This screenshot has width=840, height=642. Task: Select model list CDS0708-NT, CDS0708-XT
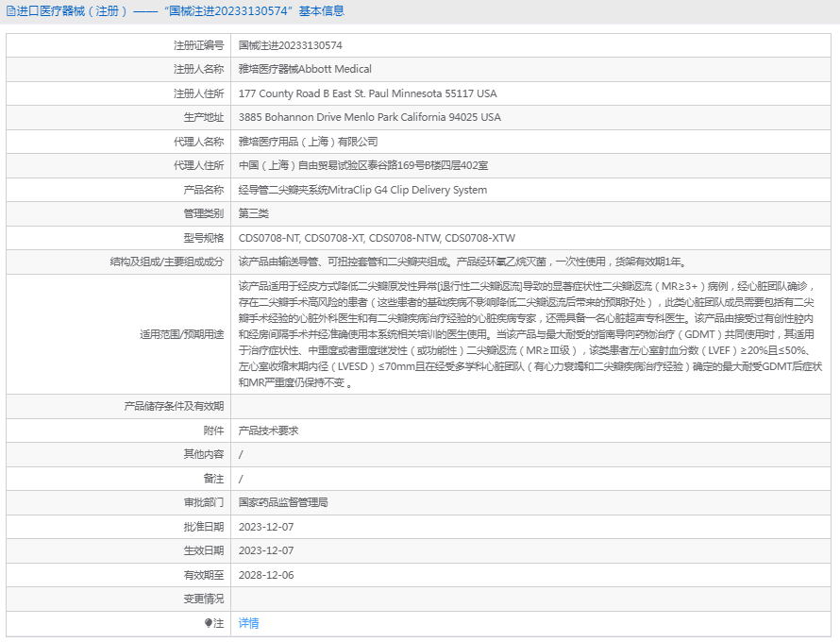tap(377, 238)
